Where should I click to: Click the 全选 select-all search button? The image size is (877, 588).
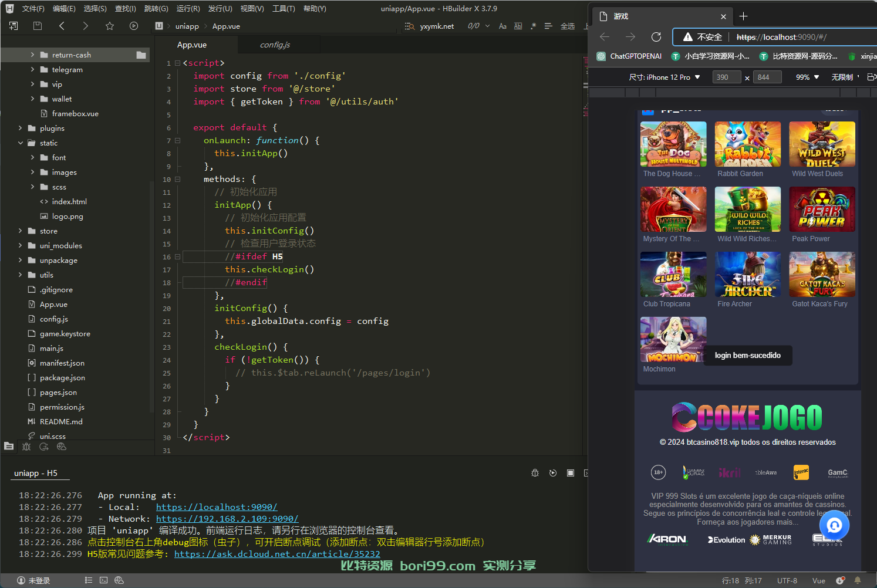568,26
